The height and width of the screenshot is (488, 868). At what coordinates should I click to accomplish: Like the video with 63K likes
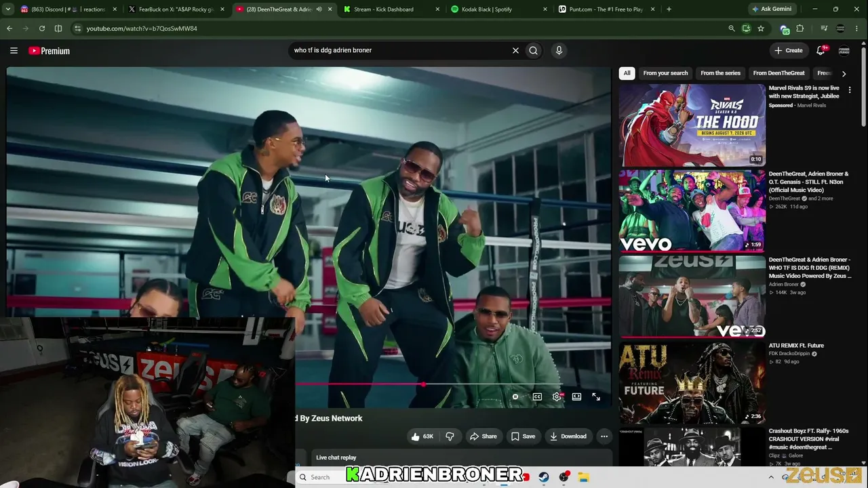tap(422, 436)
